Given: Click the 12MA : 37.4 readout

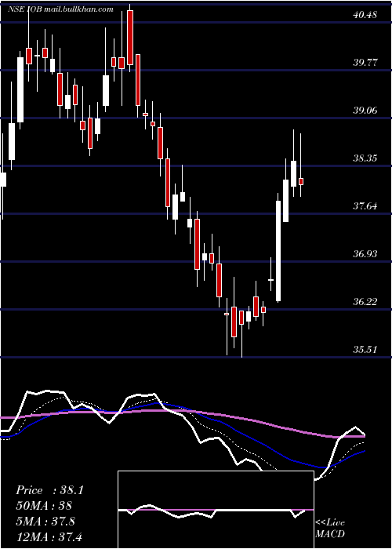Looking at the screenshot, I should pos(49,536).
